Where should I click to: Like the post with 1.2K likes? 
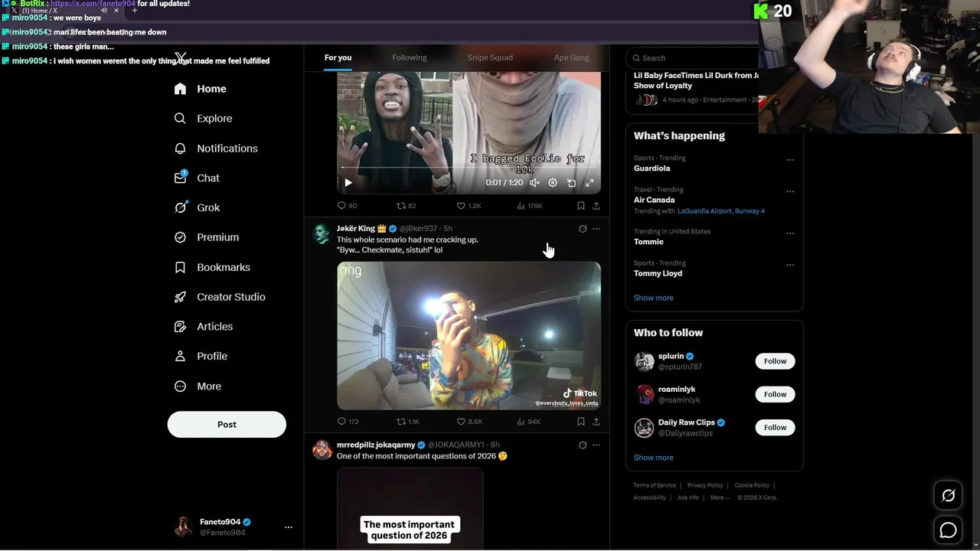pyautogui.click(x=469, y=206)
